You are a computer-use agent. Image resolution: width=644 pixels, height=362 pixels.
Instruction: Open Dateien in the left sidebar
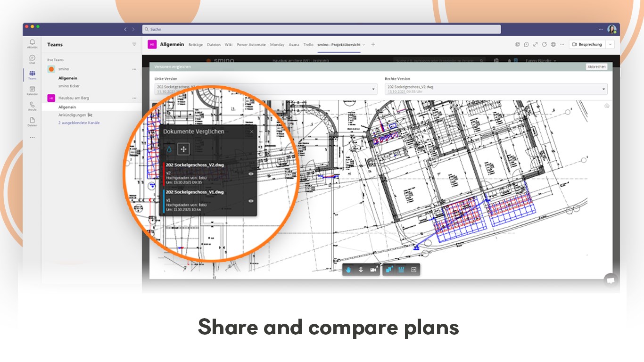(32, 122)
